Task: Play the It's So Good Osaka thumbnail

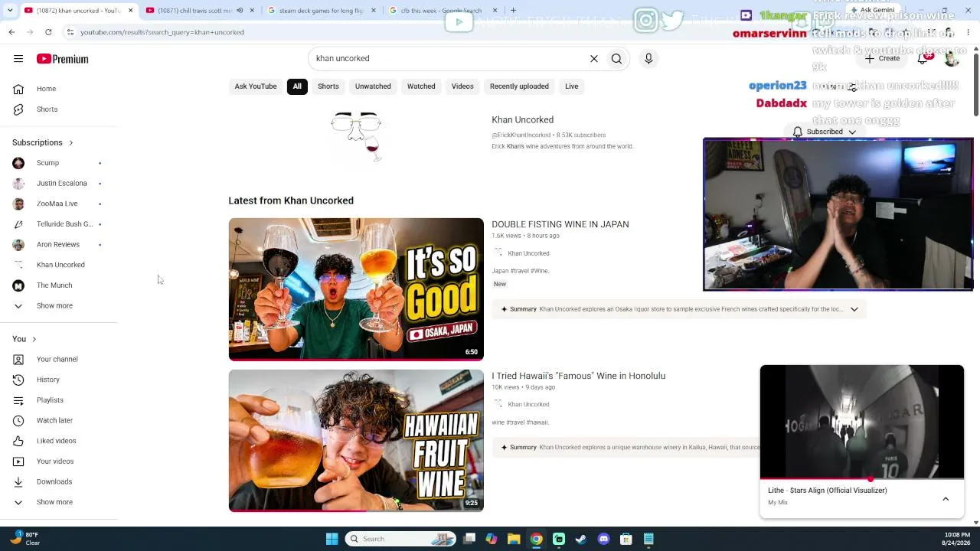Action: click(356, 289)
